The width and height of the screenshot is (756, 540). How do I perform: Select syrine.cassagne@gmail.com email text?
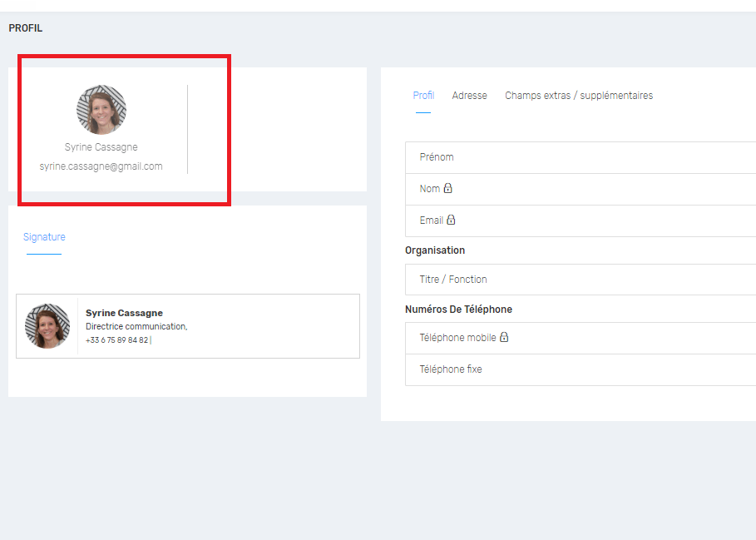(101, 166)
